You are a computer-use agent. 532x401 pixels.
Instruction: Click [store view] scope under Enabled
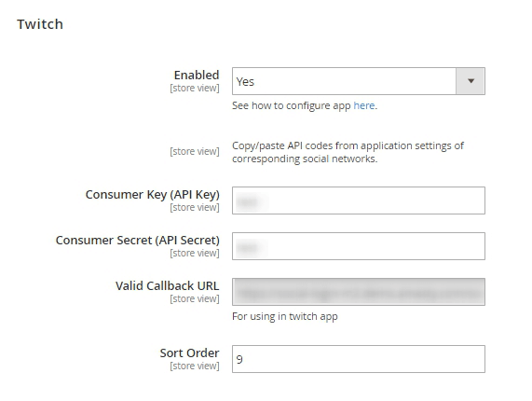195,88
